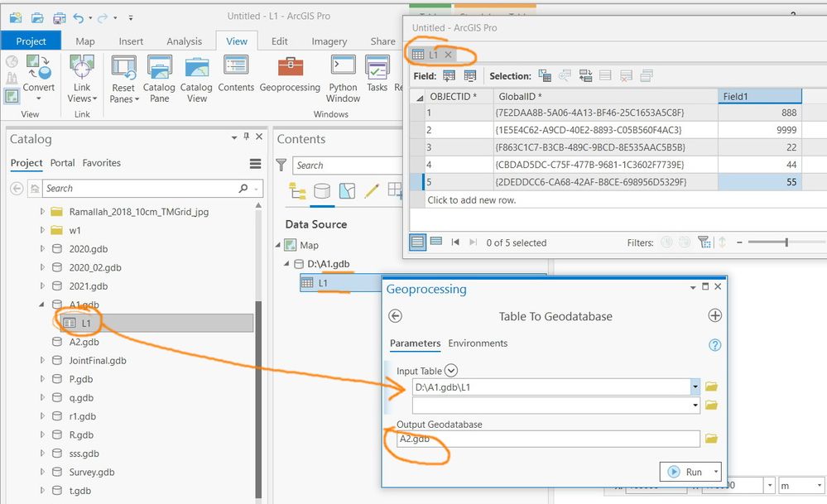The image size is (827, 504).
Task: Click the Undo icon in quick access toolbar
Action: point(79,18)
